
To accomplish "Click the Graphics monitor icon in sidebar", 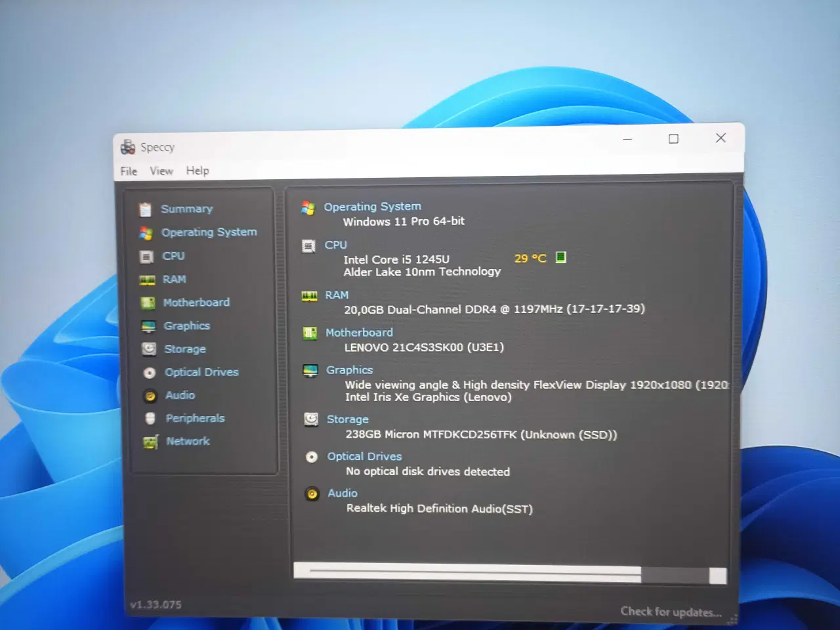I will pos(148,326).
